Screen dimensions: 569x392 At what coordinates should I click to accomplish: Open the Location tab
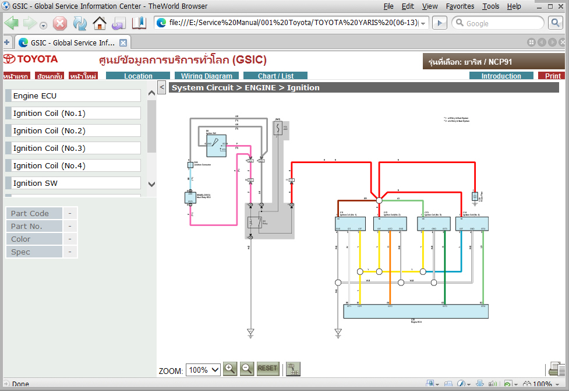click(x=138, y=76)
